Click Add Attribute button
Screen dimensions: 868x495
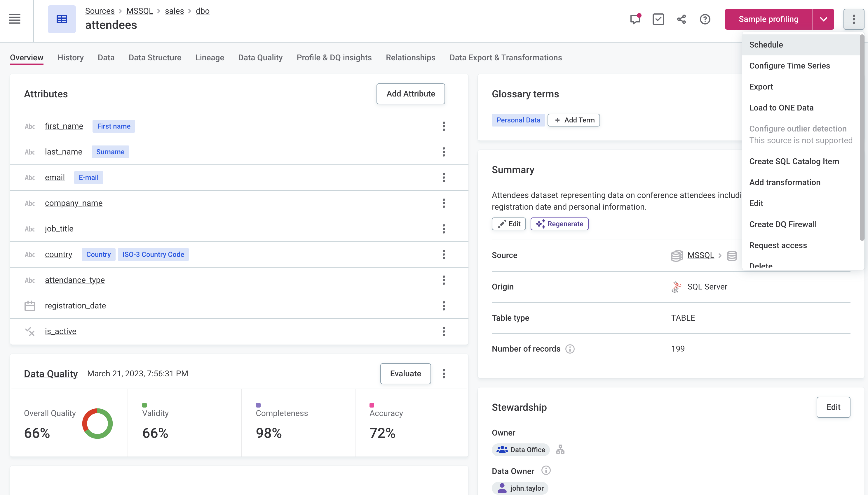pos(411,94)
